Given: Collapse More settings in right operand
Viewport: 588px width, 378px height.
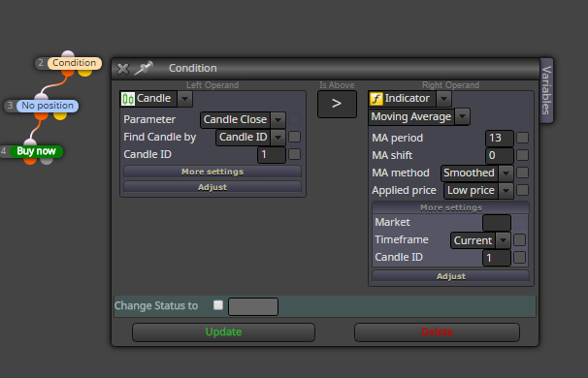Looking at the screenshot, I should [x=451, y=207].
